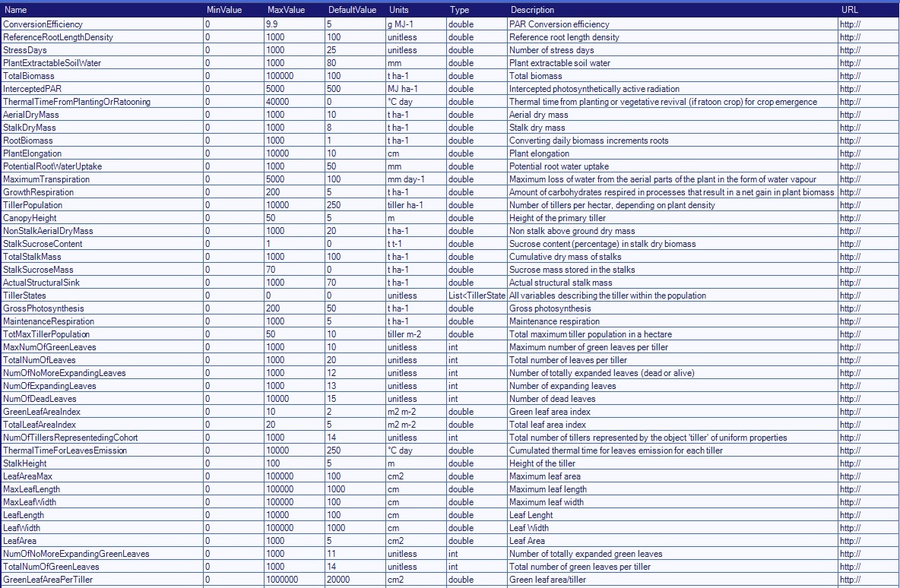Viewport: 900px width, 588px height.
Task: Click the 'Gross photosynthesis' description cell
Action: 672,308
